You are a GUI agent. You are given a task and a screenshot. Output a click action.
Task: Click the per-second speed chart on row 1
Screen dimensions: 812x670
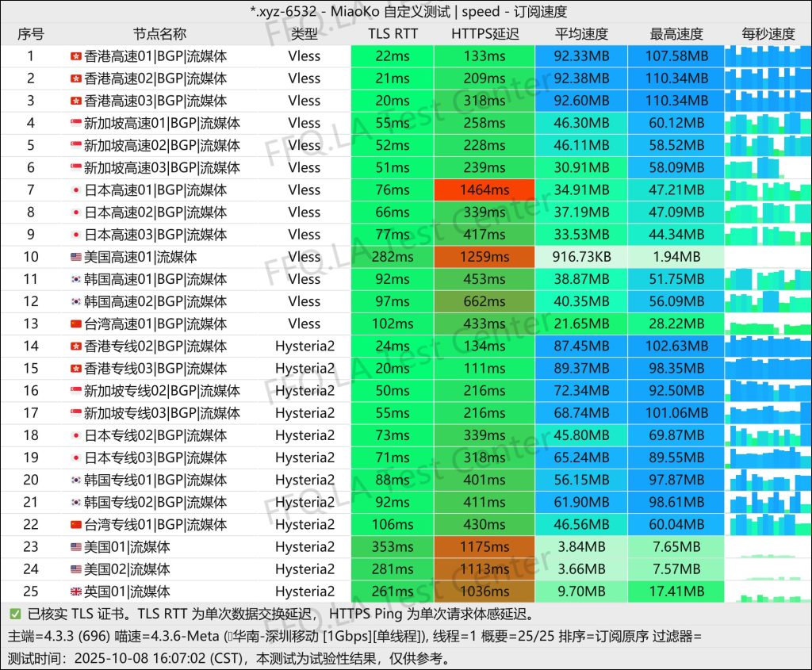767,56
